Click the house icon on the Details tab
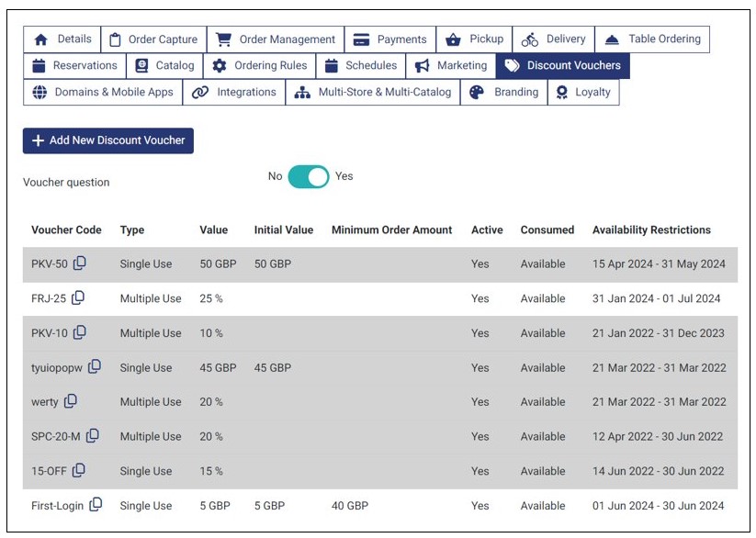 [x=41, y=39]
